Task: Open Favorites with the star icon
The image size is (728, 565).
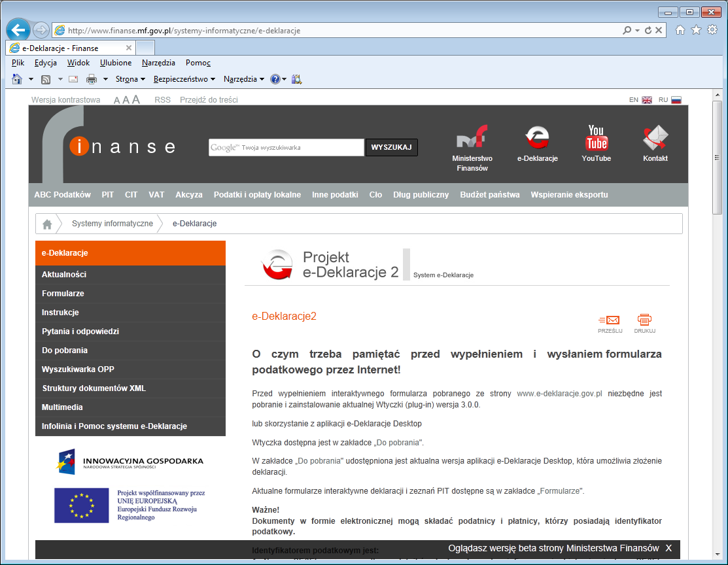Action: click(x=696, y=30)
